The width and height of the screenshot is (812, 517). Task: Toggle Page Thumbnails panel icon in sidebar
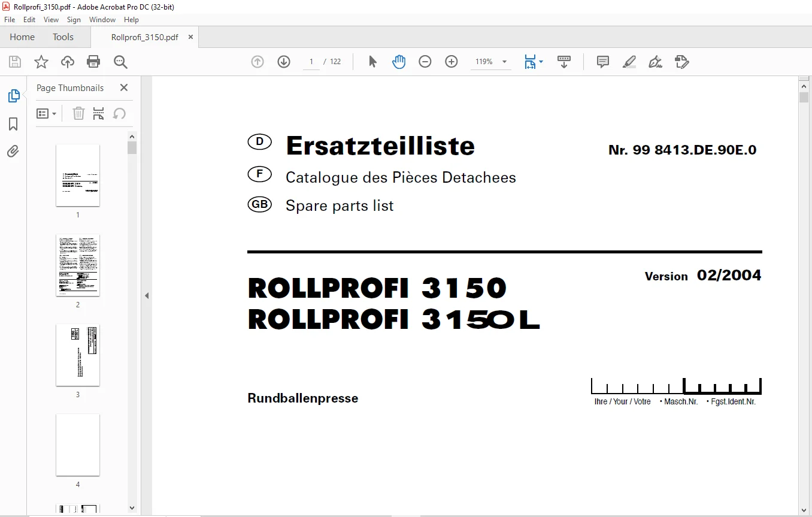point(13,96)
